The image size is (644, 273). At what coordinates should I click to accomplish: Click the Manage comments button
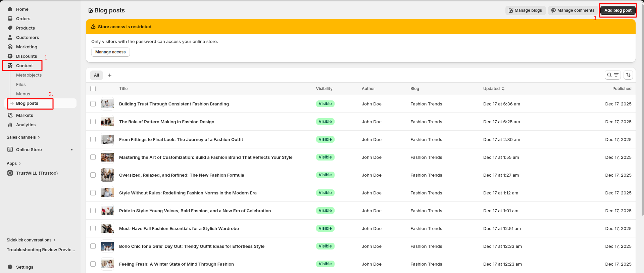pyautogui.click(x=573, y=10)
